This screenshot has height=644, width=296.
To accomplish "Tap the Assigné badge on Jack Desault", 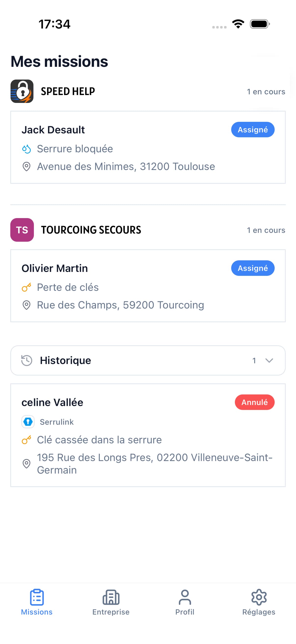I will (253, 129).
